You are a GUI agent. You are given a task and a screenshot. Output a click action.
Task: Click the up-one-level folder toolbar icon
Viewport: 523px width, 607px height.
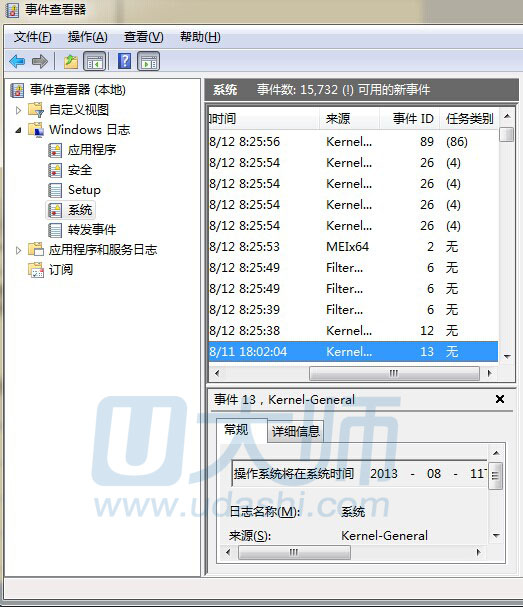click(70, 61)
